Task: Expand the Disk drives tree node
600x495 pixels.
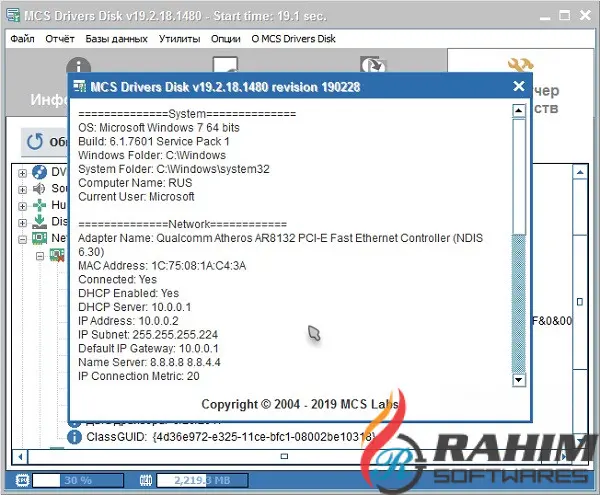Action: [23, 222]
